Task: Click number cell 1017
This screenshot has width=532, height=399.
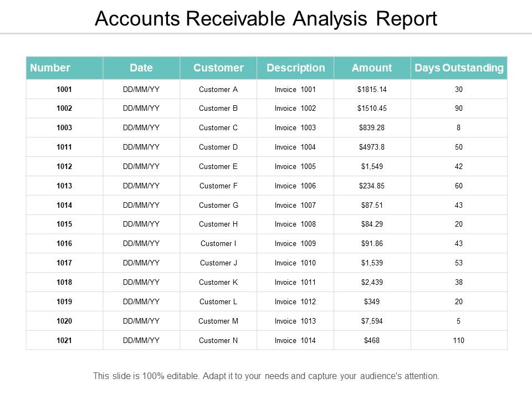Action: tap(64, 263)
